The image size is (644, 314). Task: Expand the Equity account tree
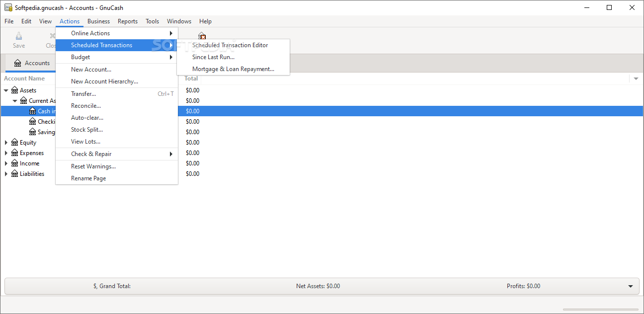click(x=6, y=143)
